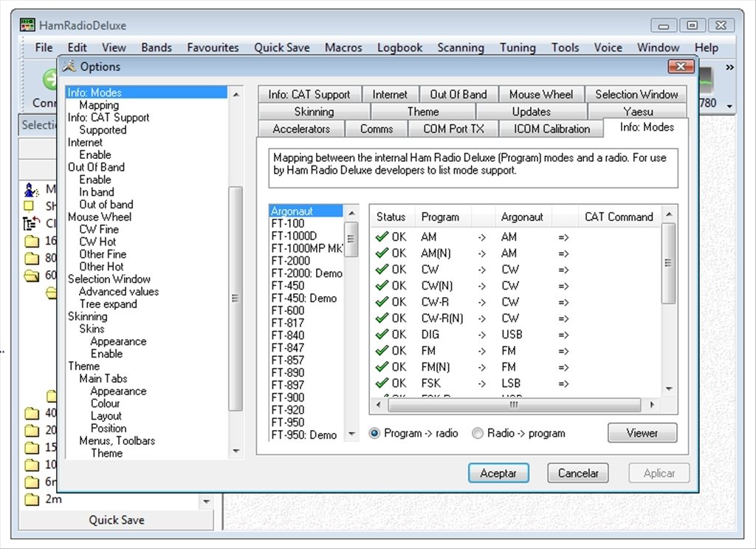Open the Scanning menu
756x549 pixels.
pyautogui.click(x=461, y=47)
